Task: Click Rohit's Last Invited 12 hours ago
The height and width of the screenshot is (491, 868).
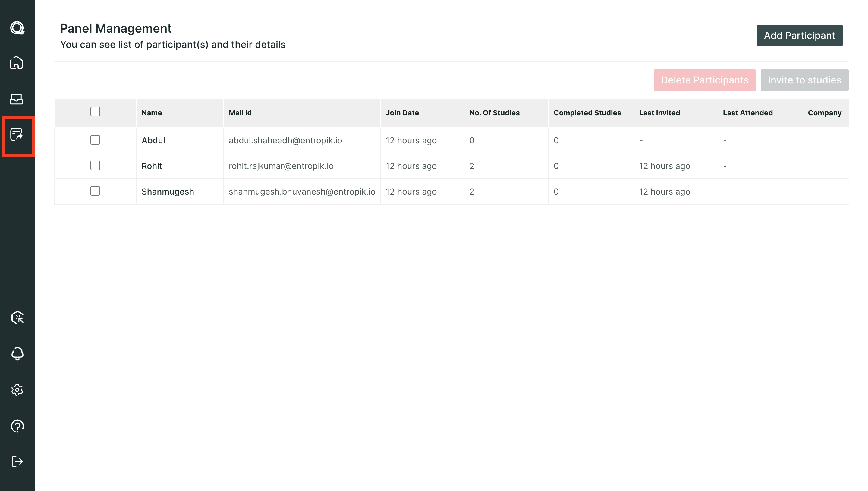Action: point(664,166)
